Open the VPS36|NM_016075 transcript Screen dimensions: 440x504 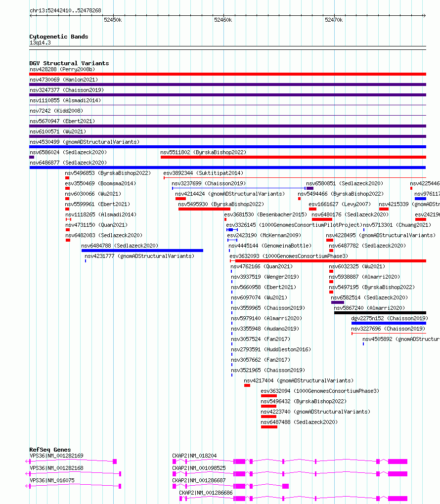(52, 481)
